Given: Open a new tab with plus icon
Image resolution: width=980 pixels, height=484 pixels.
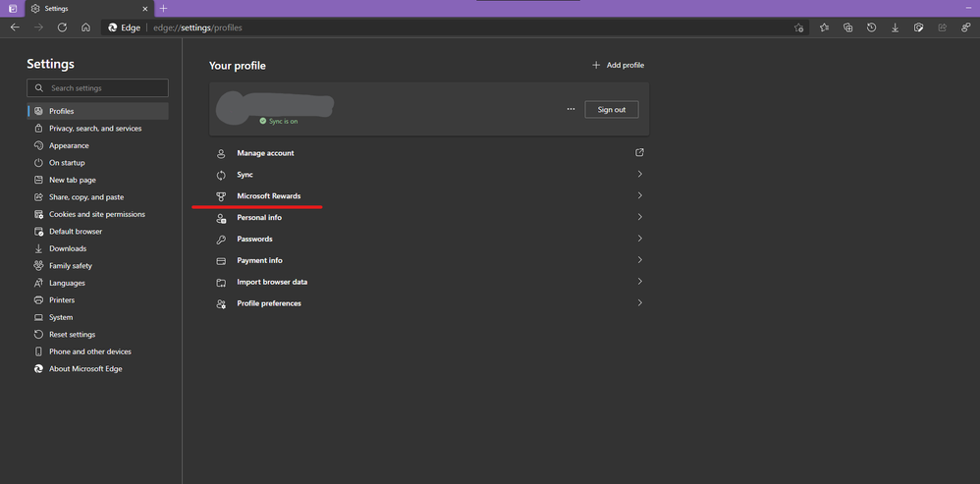Looking at the screenshot, I should (164, 9).
